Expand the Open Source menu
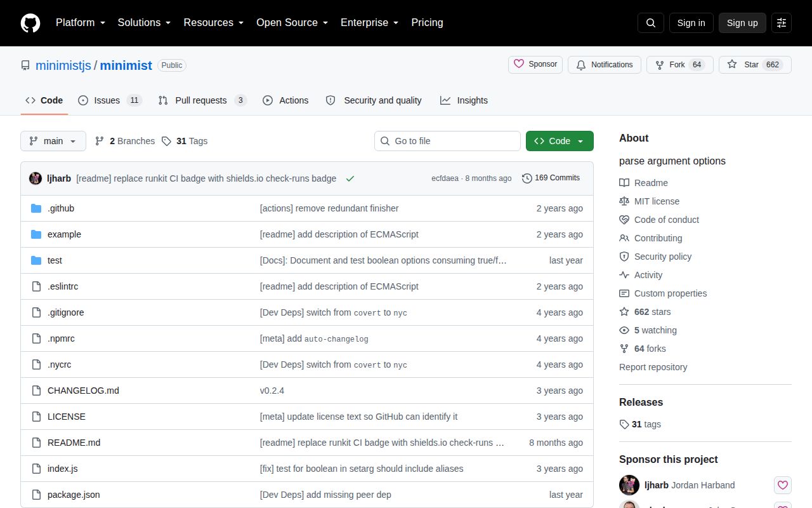The height and width of the screenshot is (508, 812). coord(292,23)
